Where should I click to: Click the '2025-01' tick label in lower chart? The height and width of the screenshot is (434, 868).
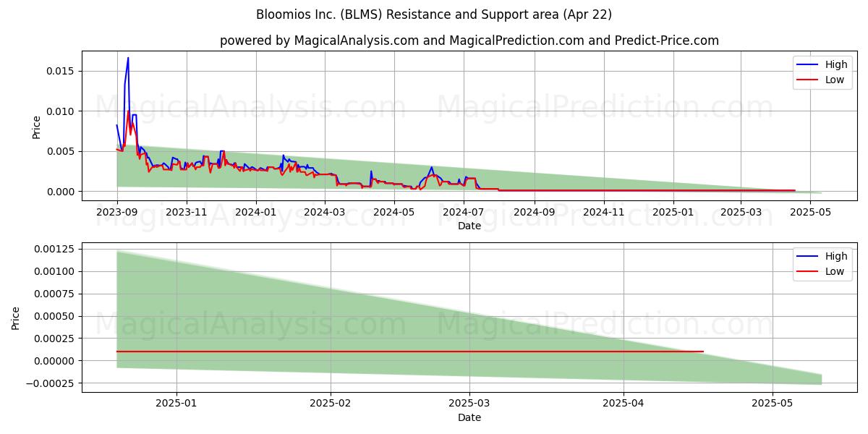pos(176,404)
